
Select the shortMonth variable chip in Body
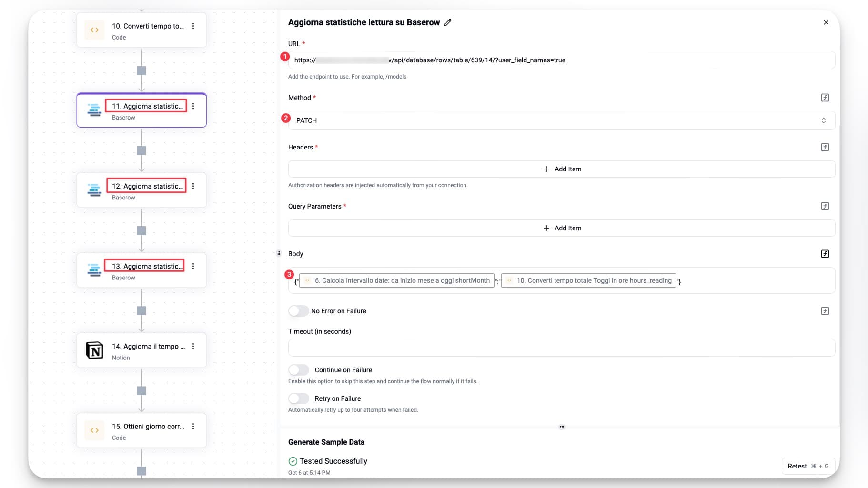point(397,280)
